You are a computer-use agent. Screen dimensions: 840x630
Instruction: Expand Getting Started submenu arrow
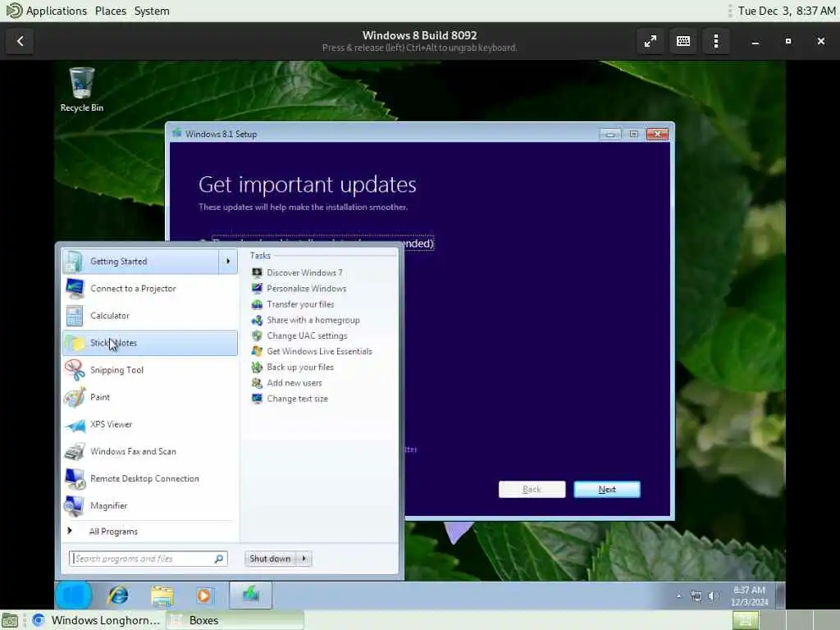tap(228, 262)
